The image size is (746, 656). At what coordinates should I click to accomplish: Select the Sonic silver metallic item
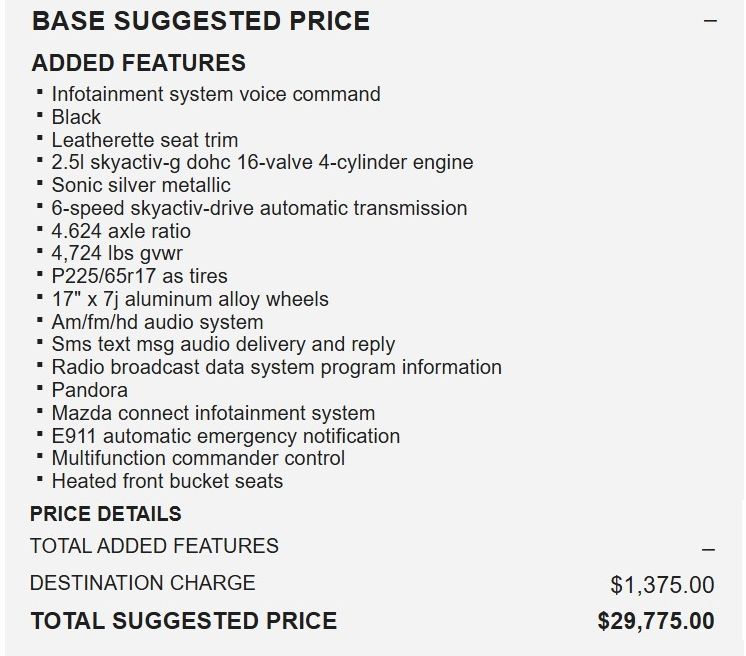tap(141, 185)
